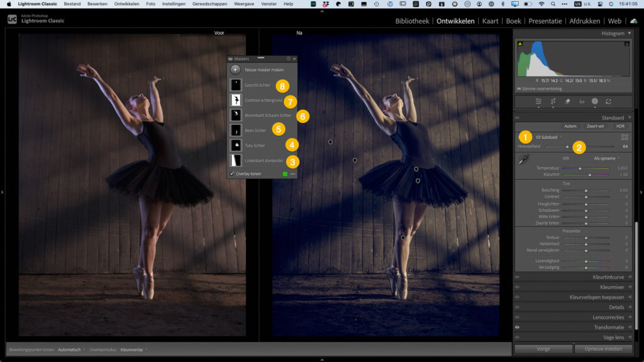Toggle Transformatie panel eye switch
The height and width of the screenshot is (362, 644).
(518, 327)
